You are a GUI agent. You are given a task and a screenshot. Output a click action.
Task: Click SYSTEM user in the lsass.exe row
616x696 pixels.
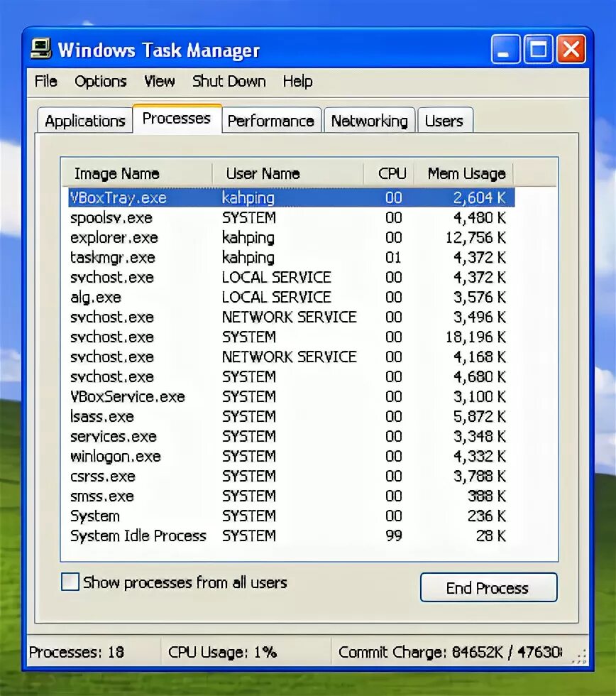tap(249, 416)
